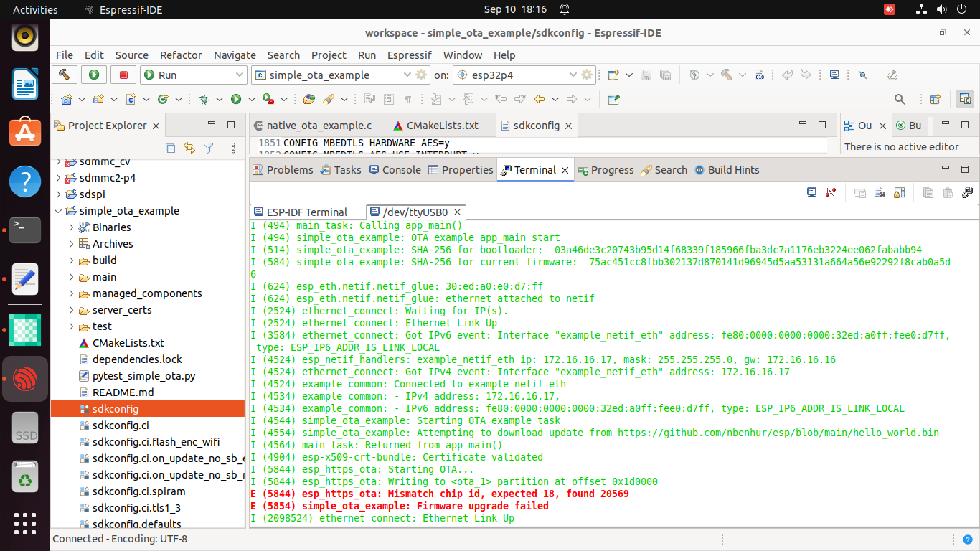Close the sdkconfig editor tab
The height and width of the screenshot is (551, 980).
(569, 126)
